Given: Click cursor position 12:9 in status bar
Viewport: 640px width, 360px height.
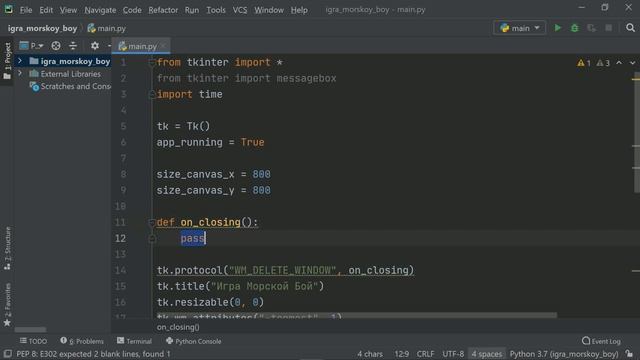Looking at the screenshot, I should coord(402,354).
